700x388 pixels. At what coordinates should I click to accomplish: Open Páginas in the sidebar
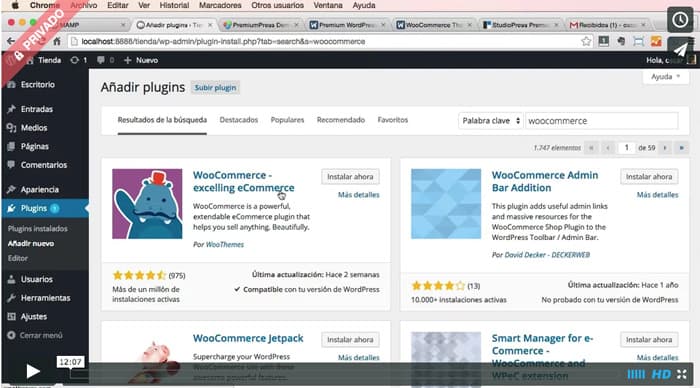[34, 146]
